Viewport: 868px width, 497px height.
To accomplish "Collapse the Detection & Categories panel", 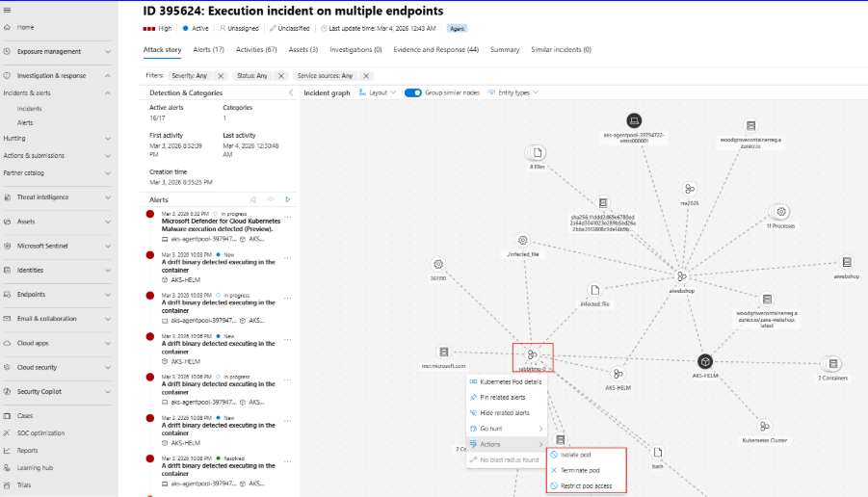I will pyautogui.click(x=291, y=93).
